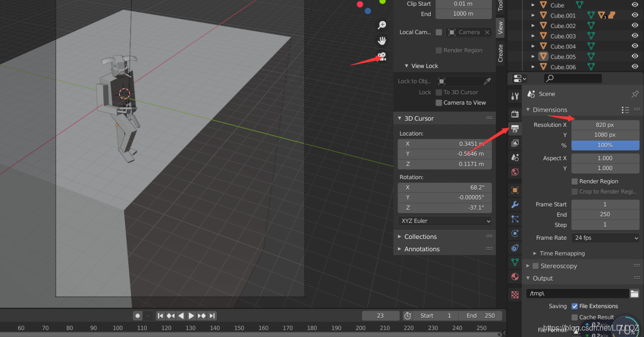Open the XYZ Euler rotation mode dropdown
This screenshot has height=337, width=644.
[445, 221]
